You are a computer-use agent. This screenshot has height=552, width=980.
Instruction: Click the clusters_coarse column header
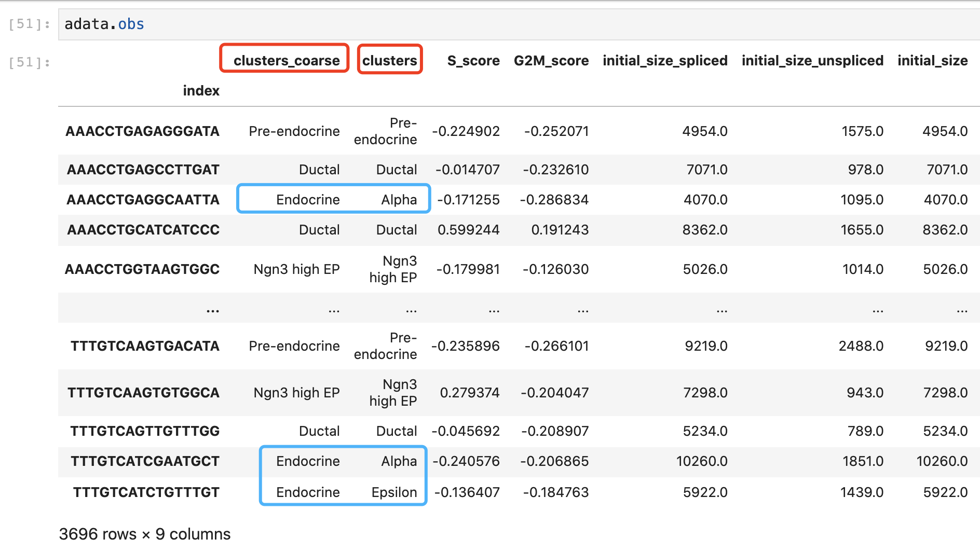(x=284, y=60)
